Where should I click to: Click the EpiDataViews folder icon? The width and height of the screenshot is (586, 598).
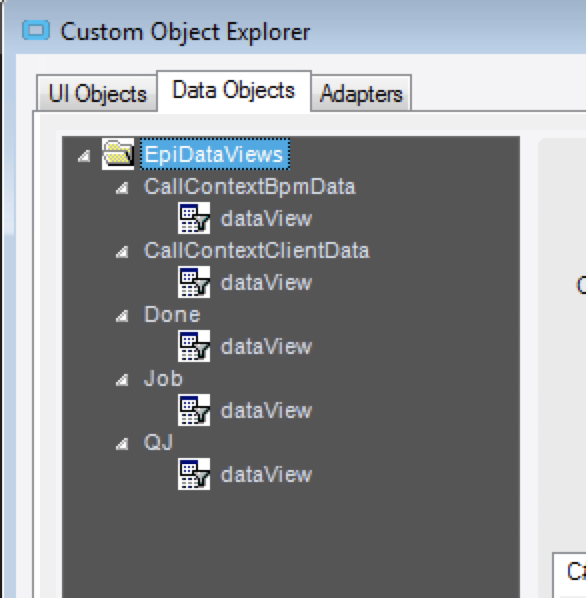(118, 154)
